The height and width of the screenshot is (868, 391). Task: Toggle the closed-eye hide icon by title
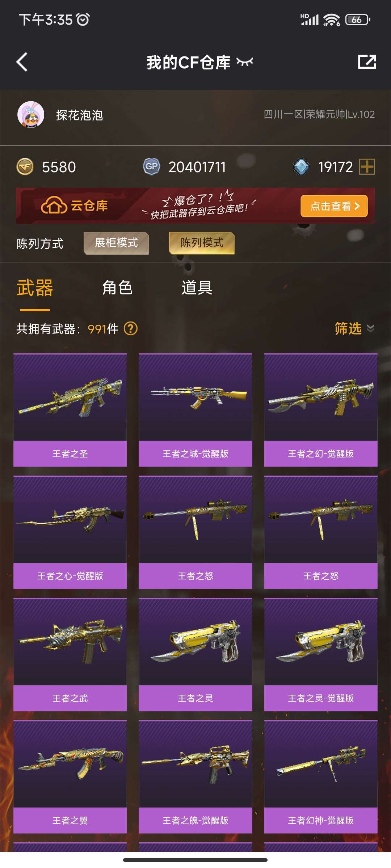[245, 62]
